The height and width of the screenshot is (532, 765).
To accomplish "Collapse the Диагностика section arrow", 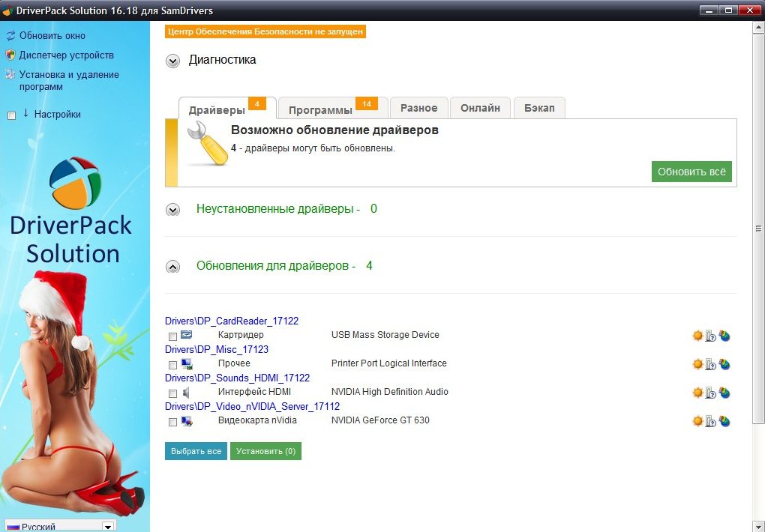I will [173, 61].
